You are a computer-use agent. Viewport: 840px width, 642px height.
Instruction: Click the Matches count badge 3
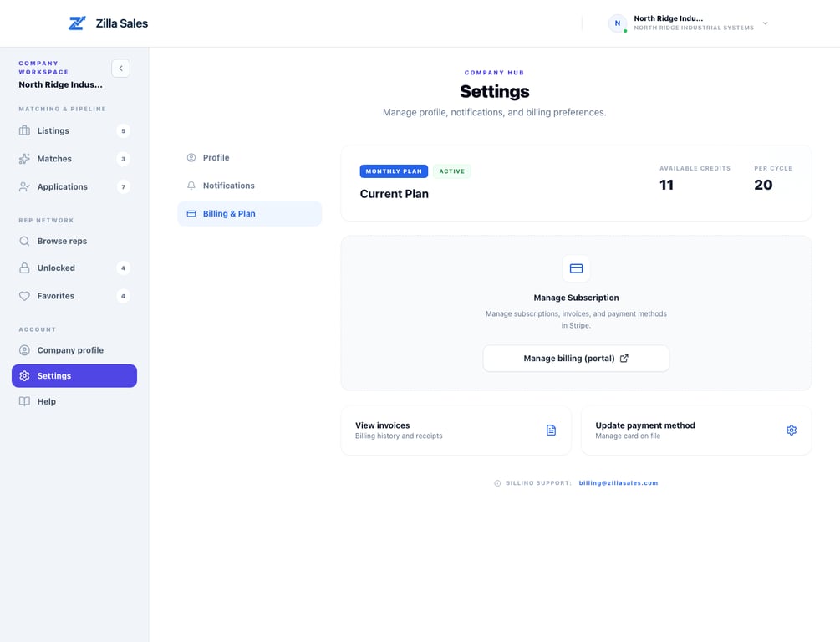coord(123,159)
